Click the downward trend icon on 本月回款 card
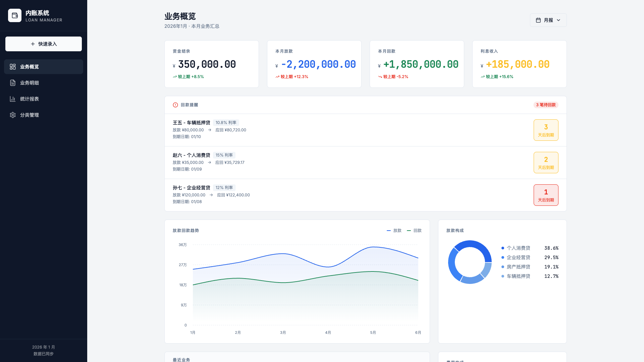 tap(380, 76)
